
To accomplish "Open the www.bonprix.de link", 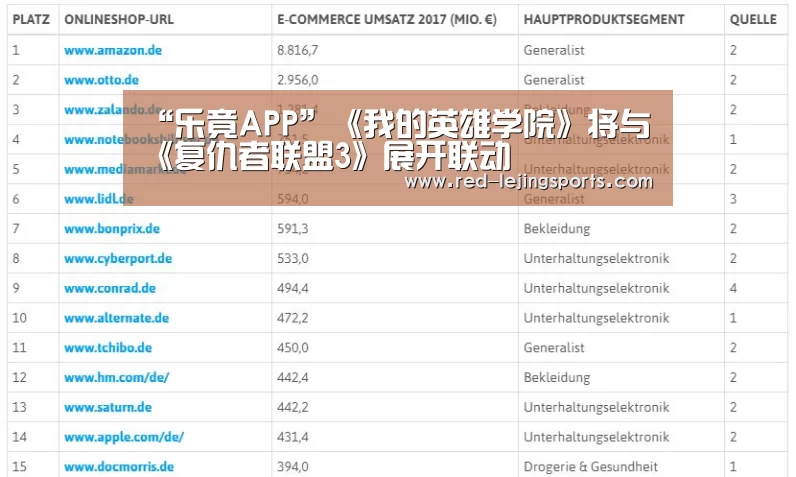I will (x=112, y=229).
